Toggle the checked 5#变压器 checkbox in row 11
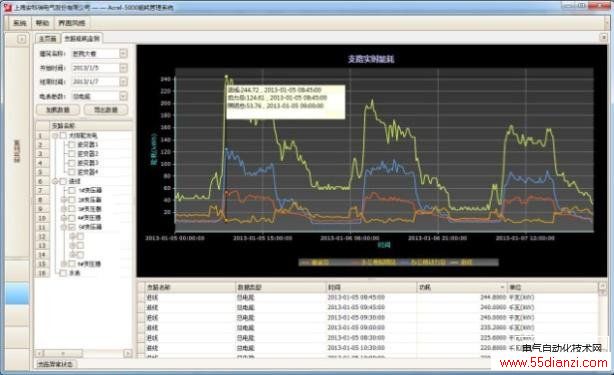 [72, 227]
